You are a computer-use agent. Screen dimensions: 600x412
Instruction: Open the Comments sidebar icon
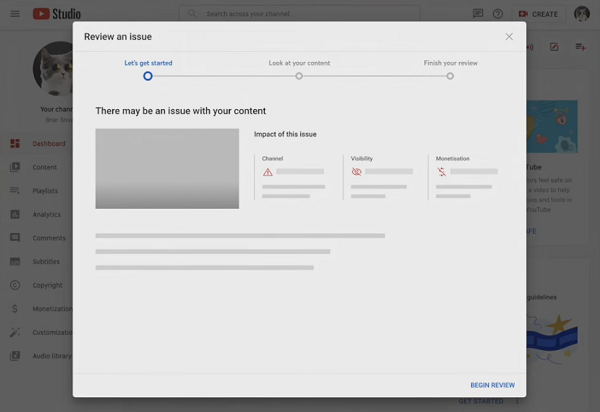[15, 238]
